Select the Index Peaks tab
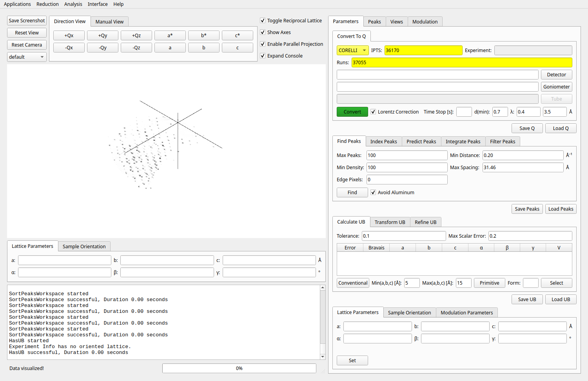Image resolution: width=588 pixels, height=381 pixels. 383,141
